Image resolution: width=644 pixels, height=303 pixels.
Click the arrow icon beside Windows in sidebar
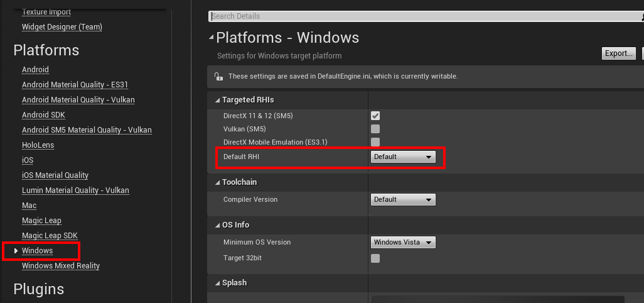(x=16, y=251)
